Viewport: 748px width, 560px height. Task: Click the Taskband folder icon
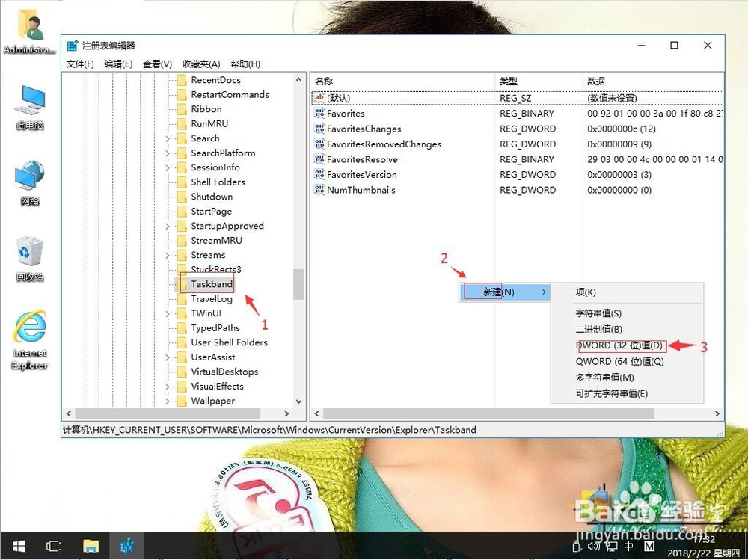coord(182,284)
